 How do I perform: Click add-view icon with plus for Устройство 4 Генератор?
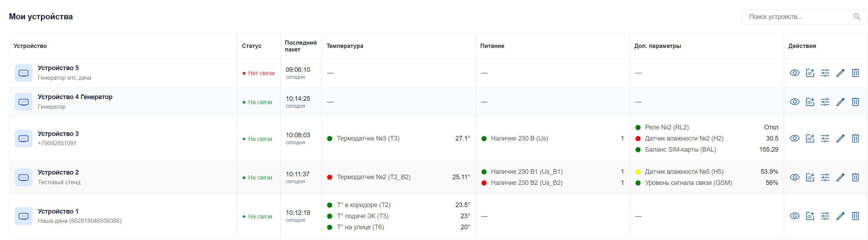[810, 102]
